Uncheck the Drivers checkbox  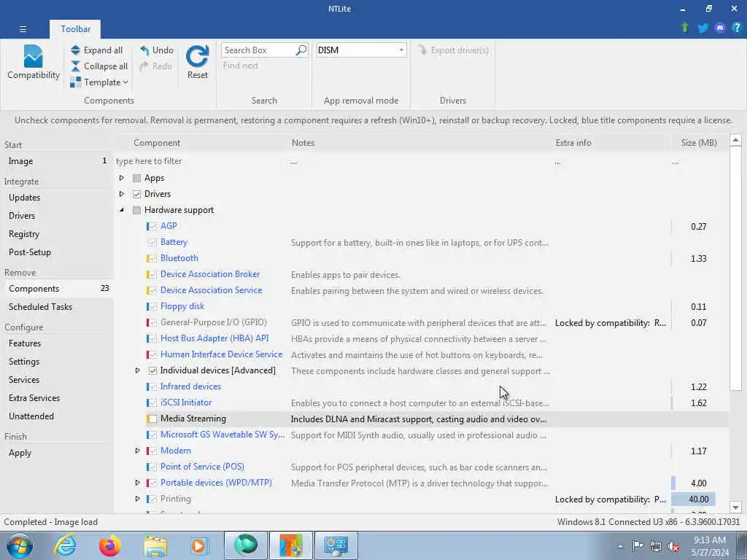[136, 194]
